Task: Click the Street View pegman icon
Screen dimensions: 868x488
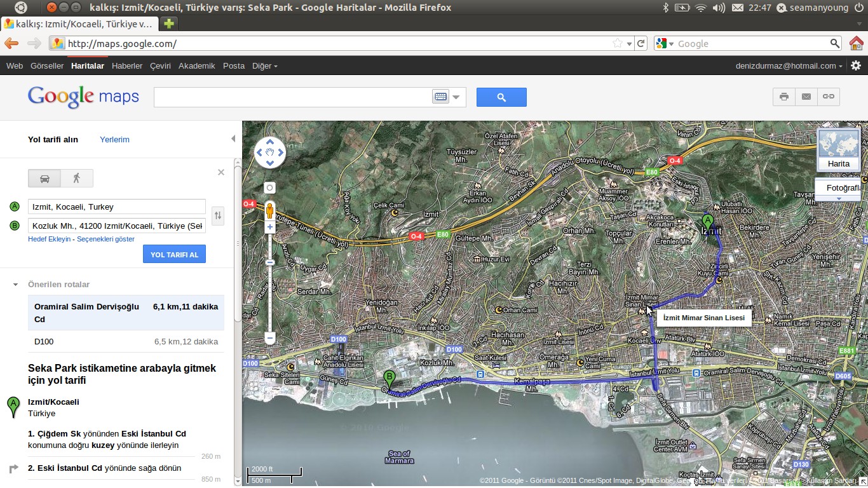Action: (270, 210)
